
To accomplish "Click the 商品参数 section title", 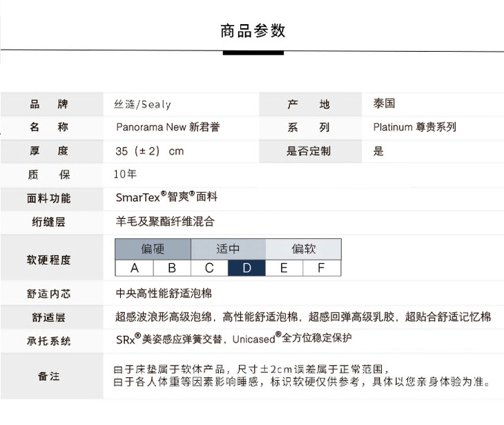I will point(253,31).
